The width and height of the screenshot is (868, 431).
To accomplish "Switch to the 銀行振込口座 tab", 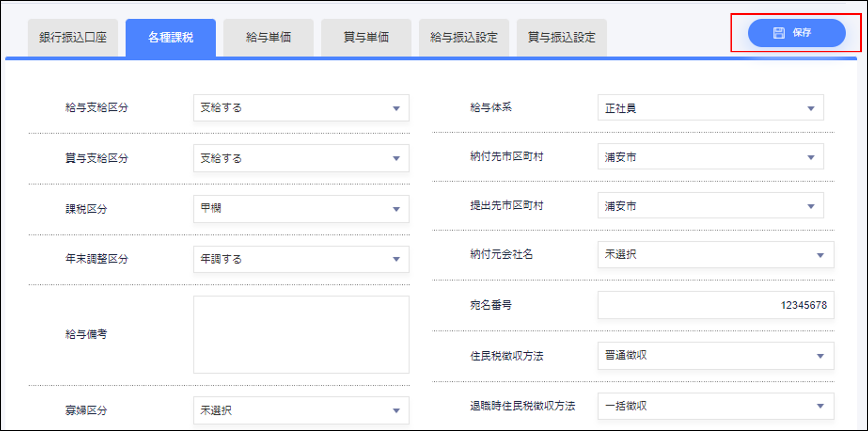I will point(73,37).
